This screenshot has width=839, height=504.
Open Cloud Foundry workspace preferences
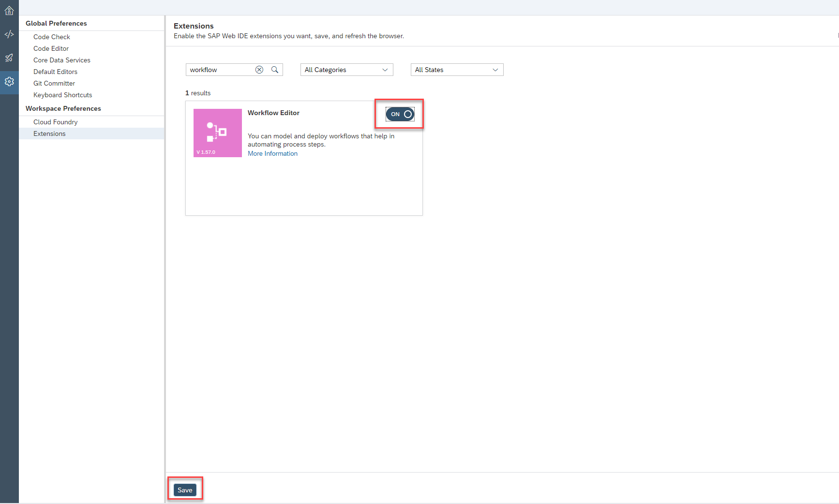55,122
